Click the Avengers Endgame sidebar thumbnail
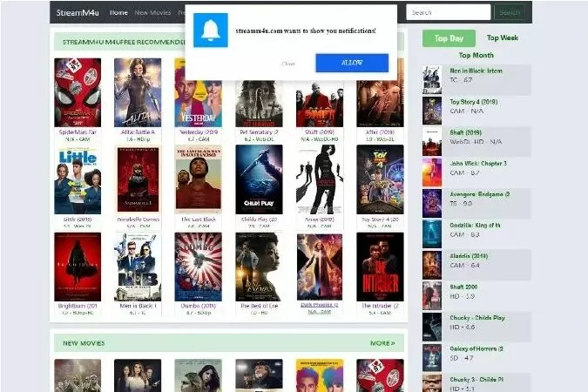Image resolution: width=588 pixels, height=392 pixels. pos(432,203)
